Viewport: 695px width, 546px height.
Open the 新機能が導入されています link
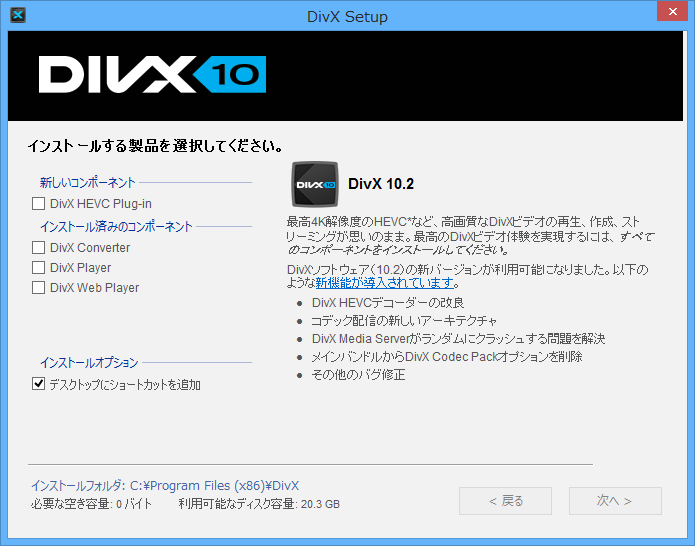tap(385, 282)
